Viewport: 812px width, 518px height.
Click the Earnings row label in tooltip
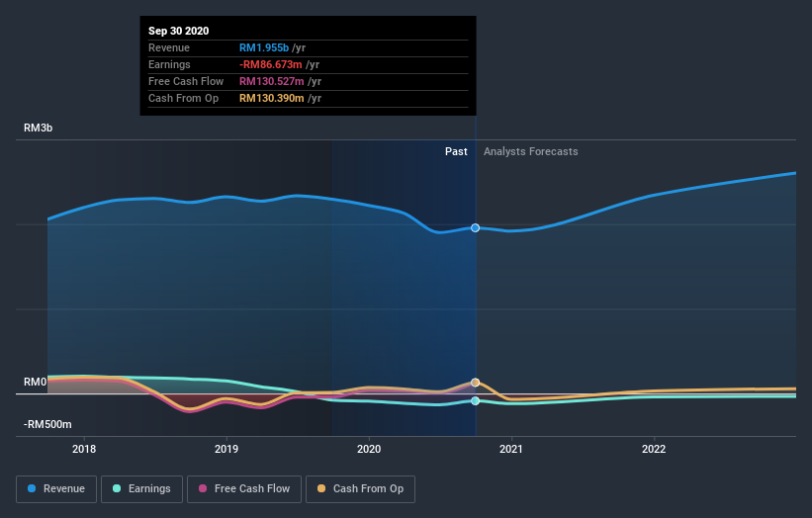click(169, 64)
